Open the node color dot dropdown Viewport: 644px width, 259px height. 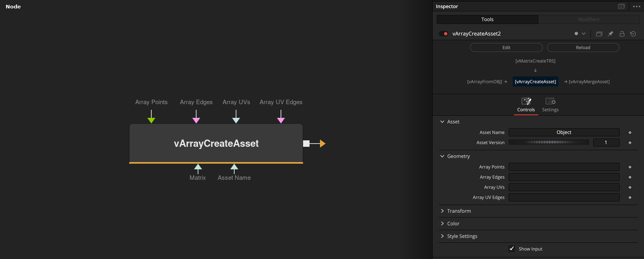[x=580, y=34]
